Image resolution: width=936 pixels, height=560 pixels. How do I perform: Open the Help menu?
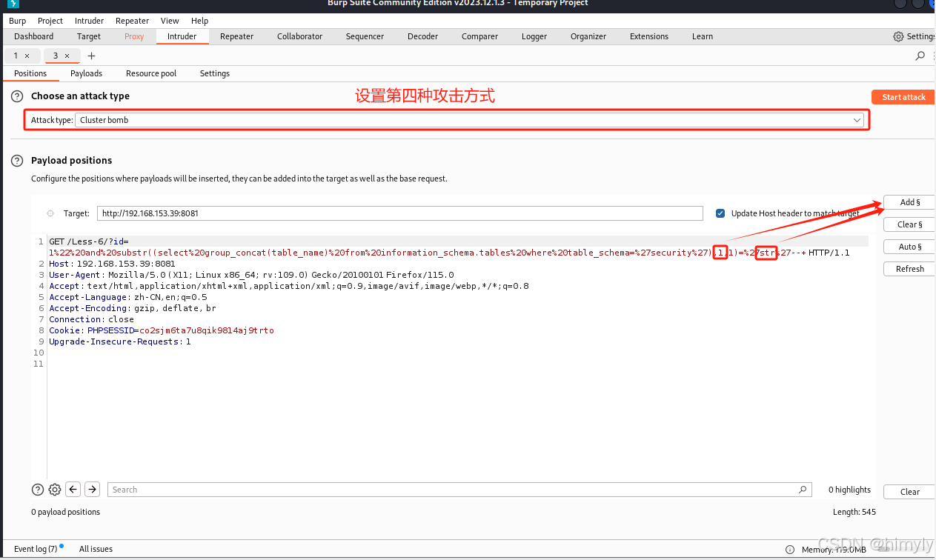199,21
